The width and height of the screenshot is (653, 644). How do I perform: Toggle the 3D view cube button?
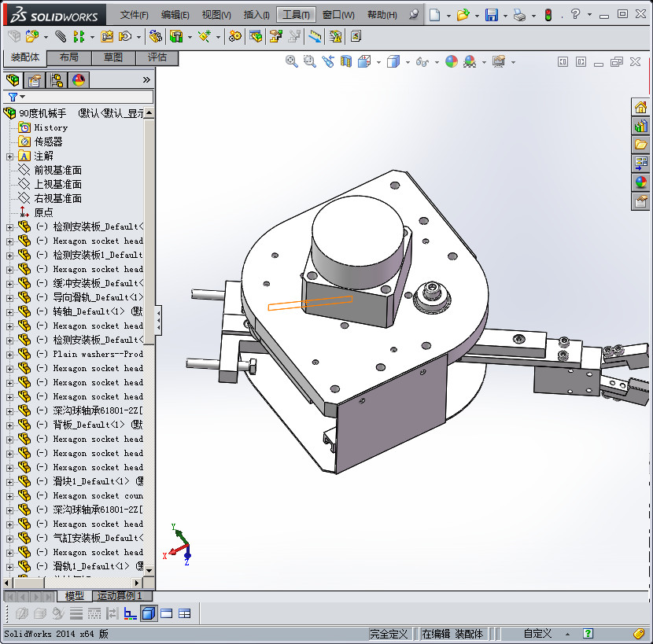(149, 613)
